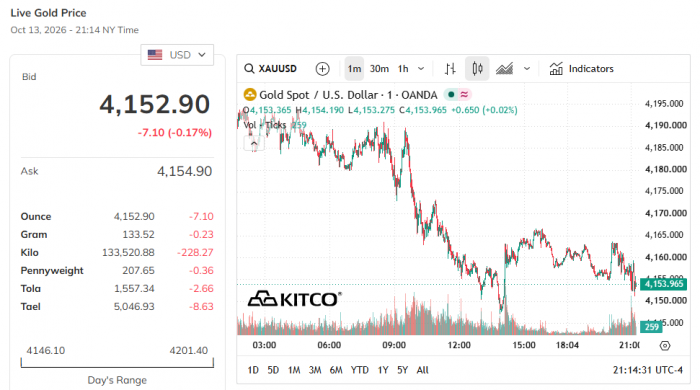Click the pink data update mode icon
Viewport: 700px width, 390px height.
pos(464,95)
